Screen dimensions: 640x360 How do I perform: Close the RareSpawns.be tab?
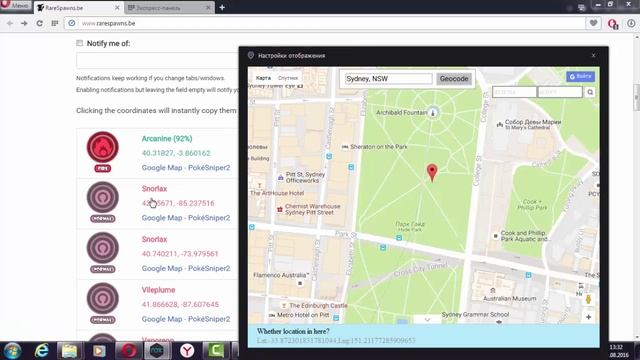point(117,8)
